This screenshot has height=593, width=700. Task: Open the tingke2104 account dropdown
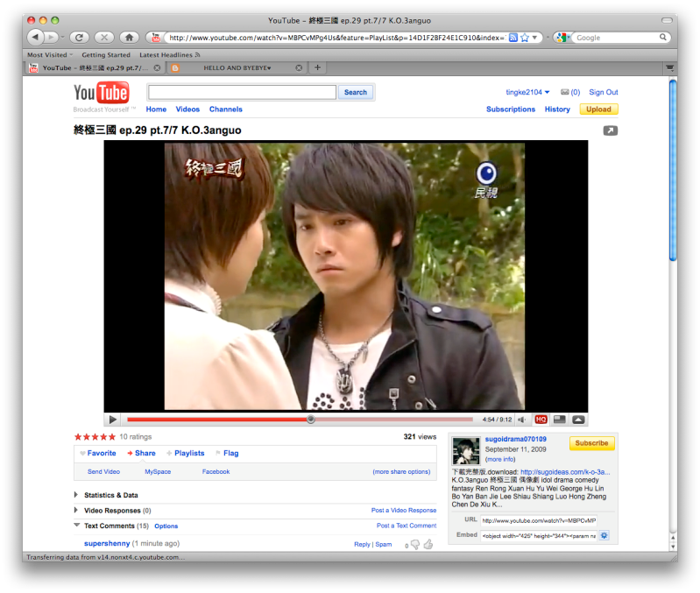point(527,92)
